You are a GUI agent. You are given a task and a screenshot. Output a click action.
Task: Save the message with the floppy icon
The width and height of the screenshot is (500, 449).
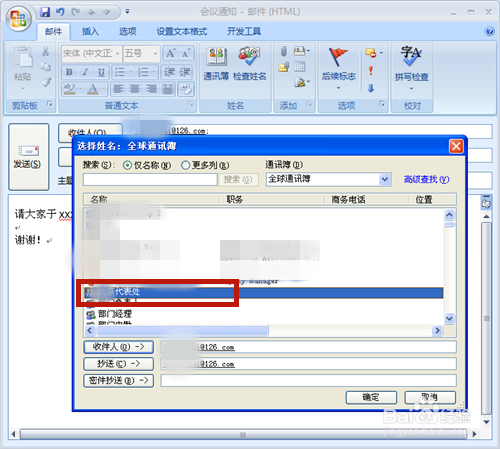coord(45,12)
